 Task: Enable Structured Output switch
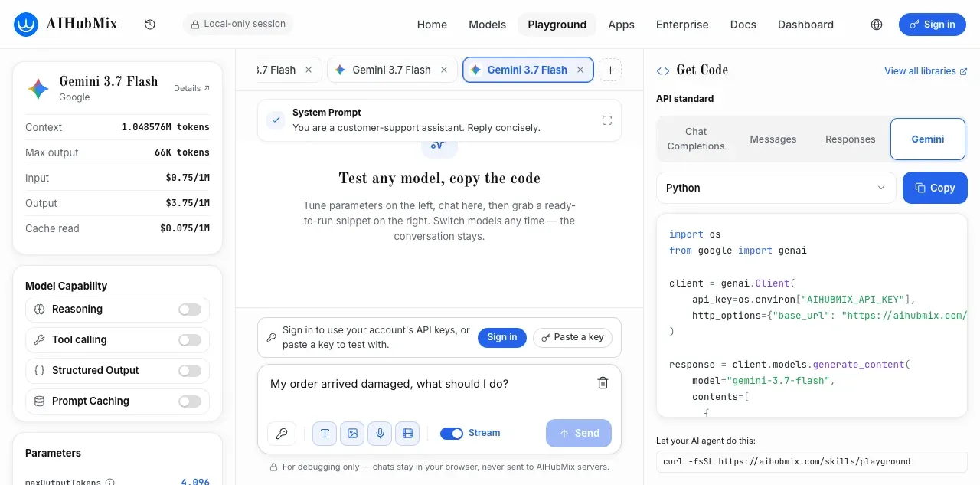(190, 371)
